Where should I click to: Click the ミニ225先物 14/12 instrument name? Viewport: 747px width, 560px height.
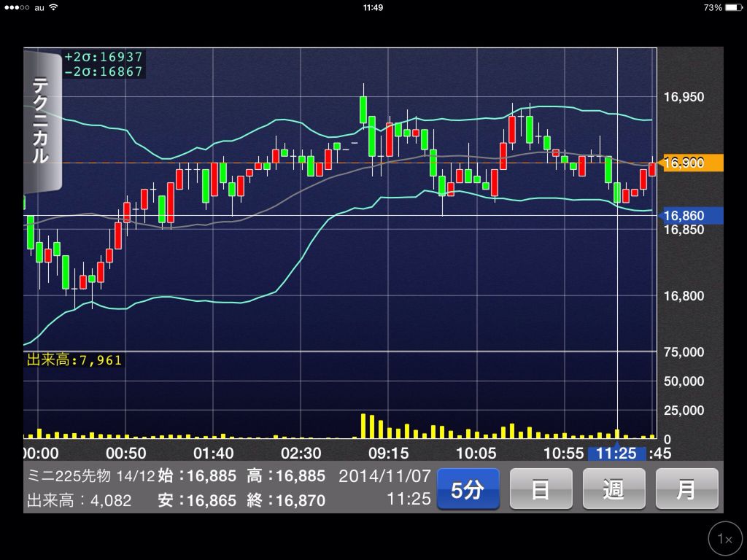(90, 475)
